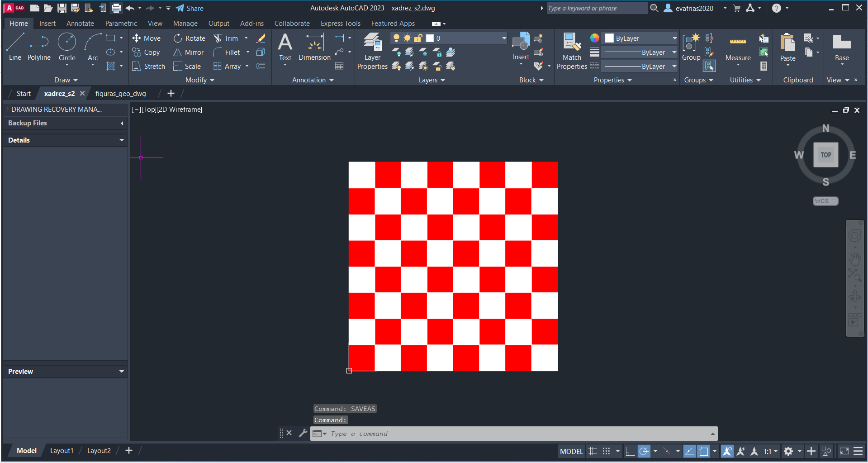Open the Parametric ribbon tab
868x463 pixels.
(121, 24)
